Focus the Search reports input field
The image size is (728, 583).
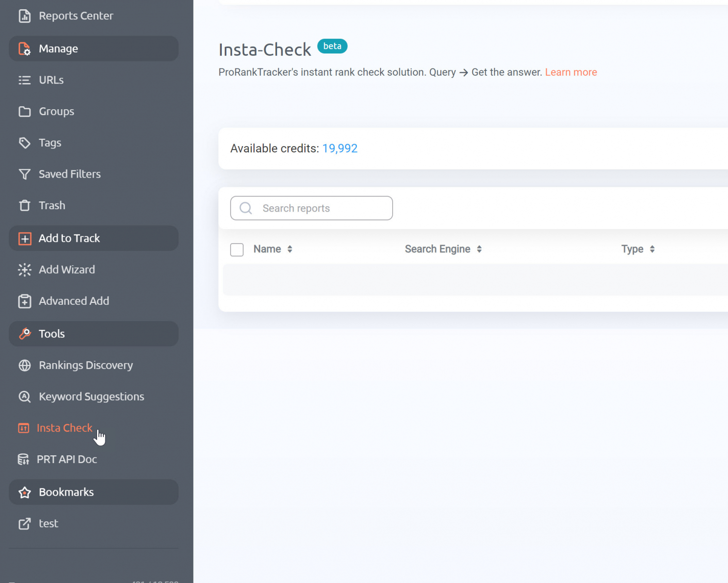click(x=312, y=208)
